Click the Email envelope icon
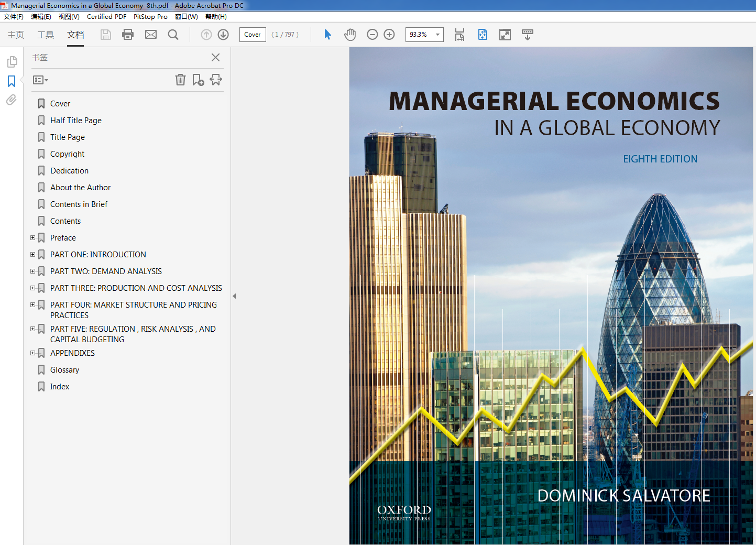Image resolution: width=756 pixels, height=545 pixels. pos(151,35)
